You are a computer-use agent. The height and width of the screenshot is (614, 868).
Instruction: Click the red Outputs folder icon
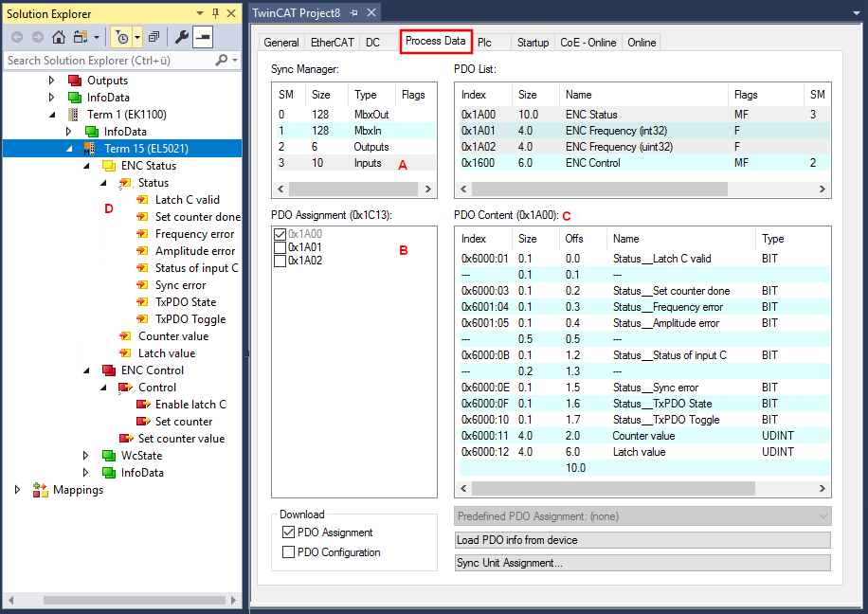tap(74, 81)
